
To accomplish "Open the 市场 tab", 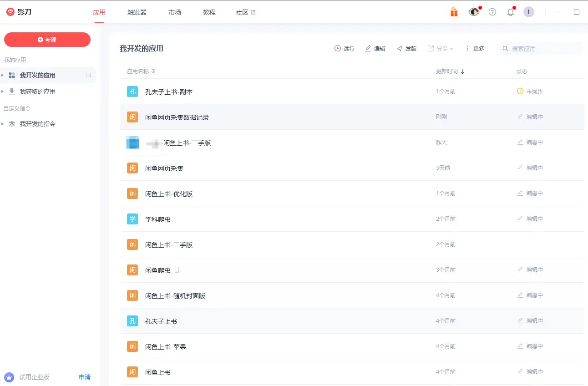I will click(x=175, y=12).
